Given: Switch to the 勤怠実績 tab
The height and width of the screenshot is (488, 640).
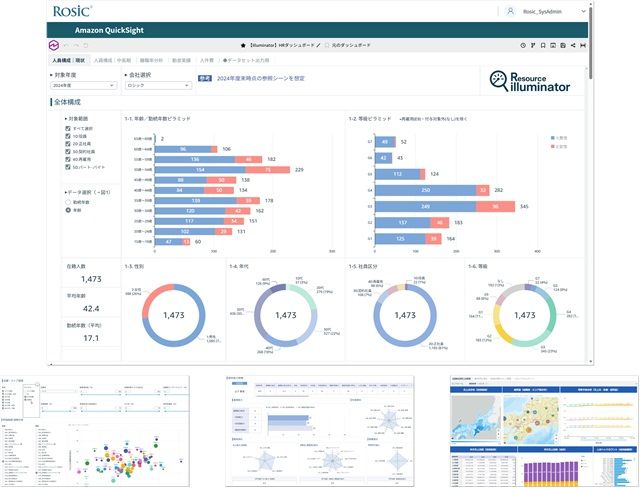Looking at the screenshot, I should tap(182, 60).
